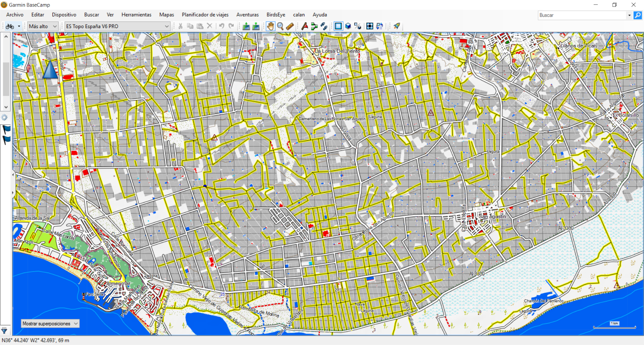The image size is (644, 345).
Task: Click the gear options icon in the sidebar
Action: pyautogui.click(x=4, y=117)
